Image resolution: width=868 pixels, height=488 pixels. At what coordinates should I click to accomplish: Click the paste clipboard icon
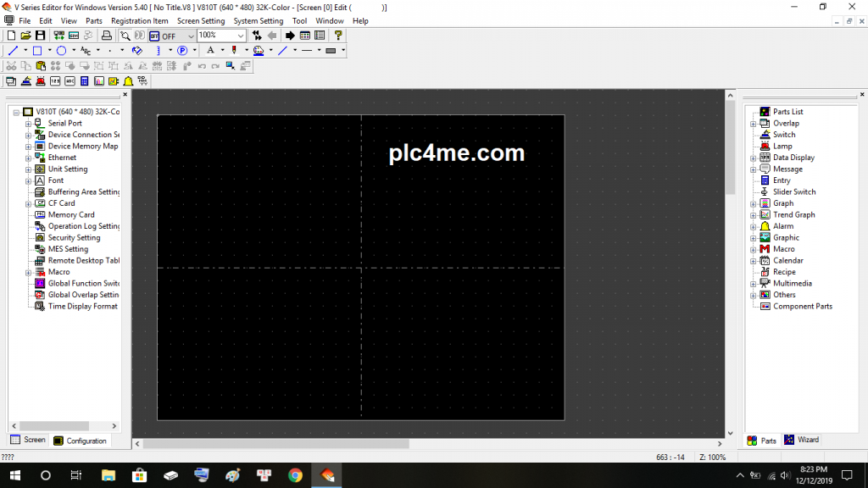point(41,65)
